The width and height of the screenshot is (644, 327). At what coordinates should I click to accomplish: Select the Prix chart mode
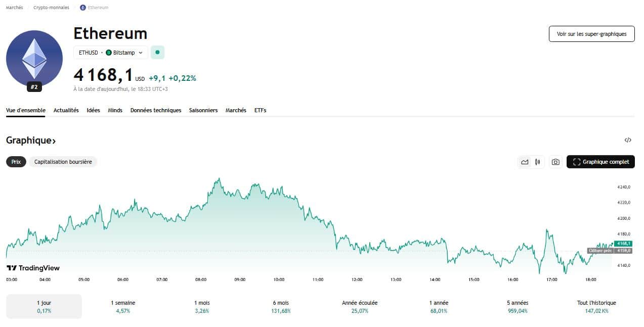[16, 162]
